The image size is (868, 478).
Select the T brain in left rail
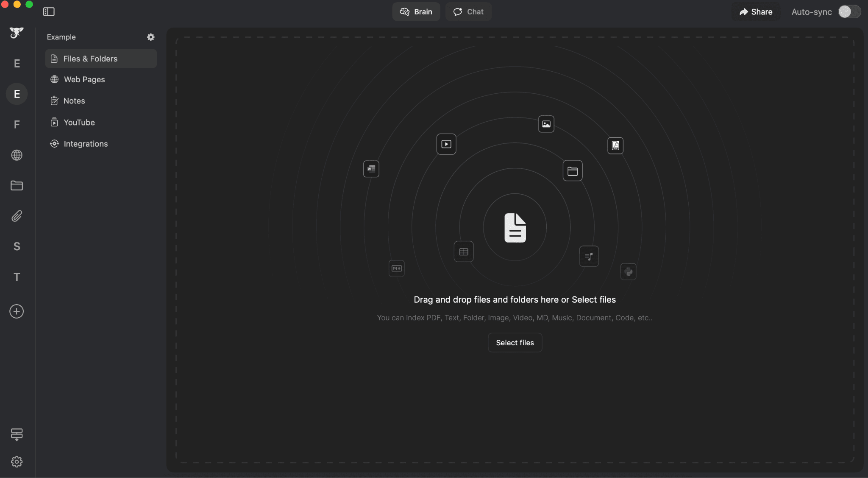click(x=17, y=277)
